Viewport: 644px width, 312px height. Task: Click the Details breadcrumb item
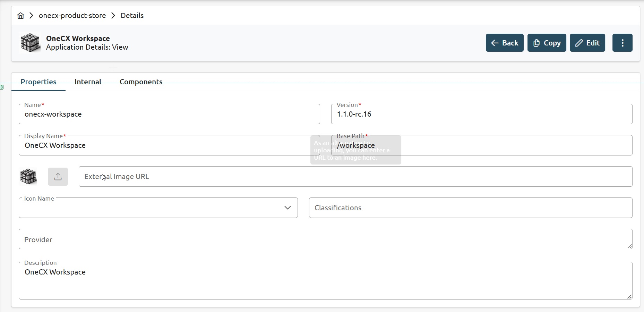(x=132, y=16)
